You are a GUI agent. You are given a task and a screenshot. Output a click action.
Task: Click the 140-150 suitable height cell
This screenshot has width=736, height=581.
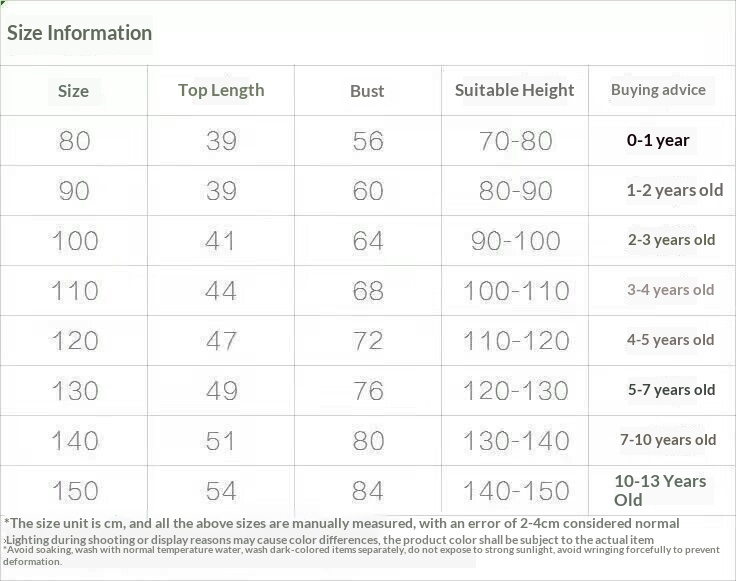(515, 491)
